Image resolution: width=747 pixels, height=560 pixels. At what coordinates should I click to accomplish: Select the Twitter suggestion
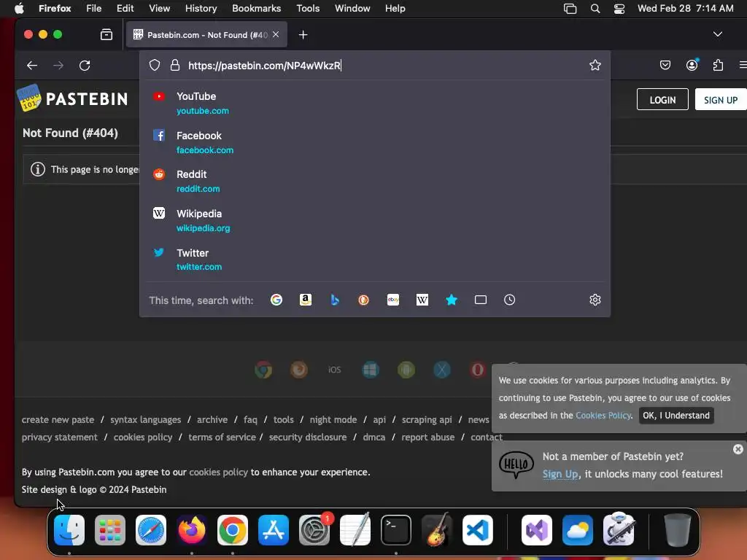tap(374, 260)
